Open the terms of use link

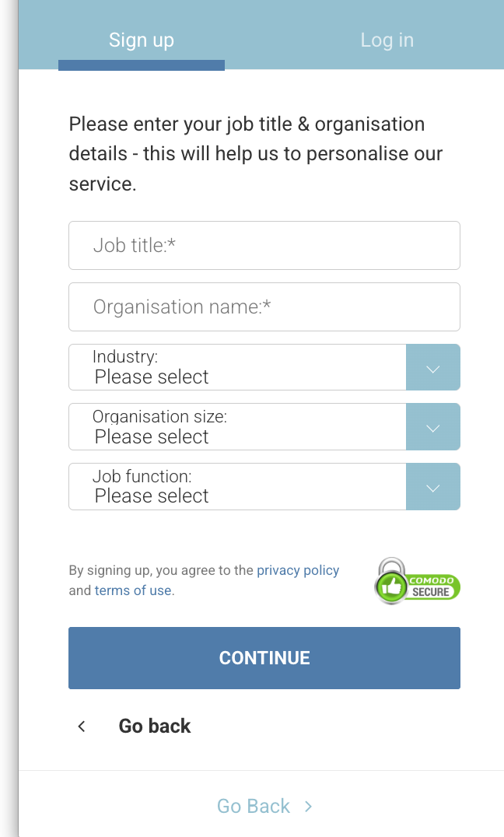click(x=133, y=590)
